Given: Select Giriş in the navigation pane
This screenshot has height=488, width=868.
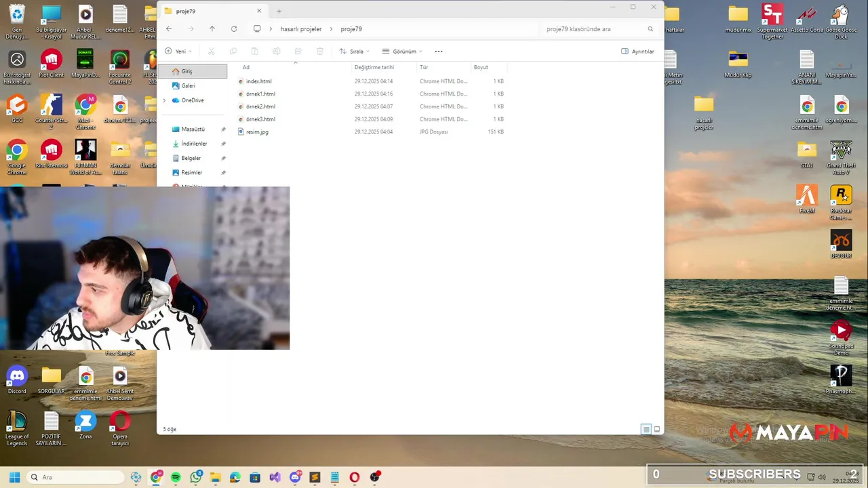Looking at the screenshot, I should tap(193, 71).
